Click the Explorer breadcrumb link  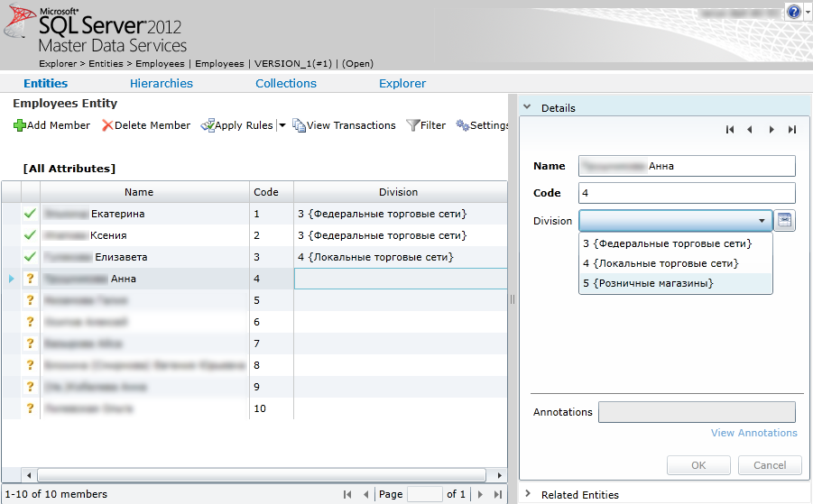[58, 64]
